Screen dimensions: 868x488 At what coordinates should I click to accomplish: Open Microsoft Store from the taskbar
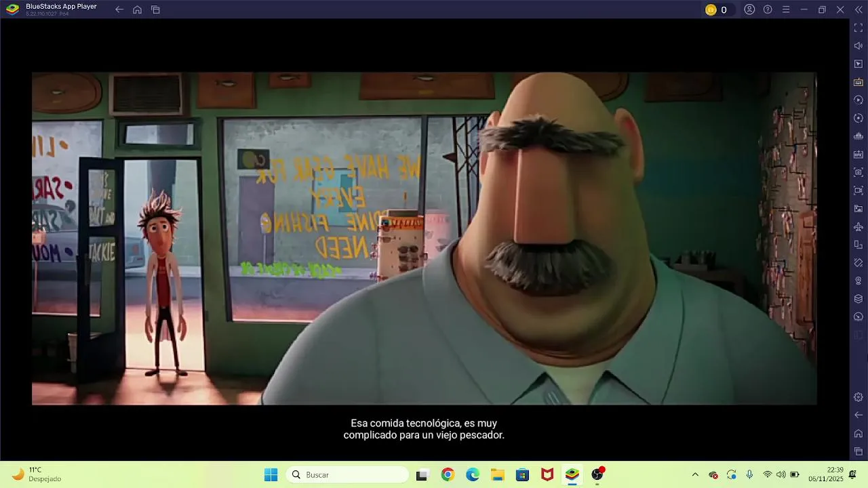tap(522, 474)
